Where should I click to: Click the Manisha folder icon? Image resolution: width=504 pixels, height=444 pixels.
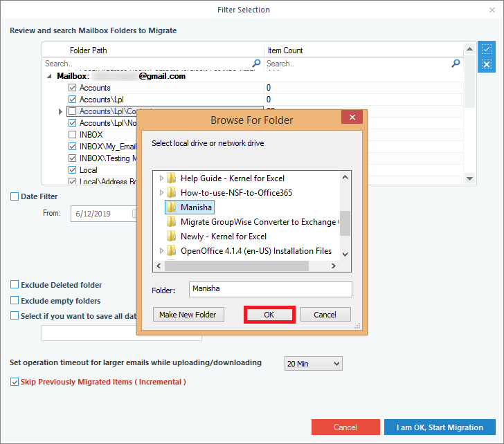[171, 207]
